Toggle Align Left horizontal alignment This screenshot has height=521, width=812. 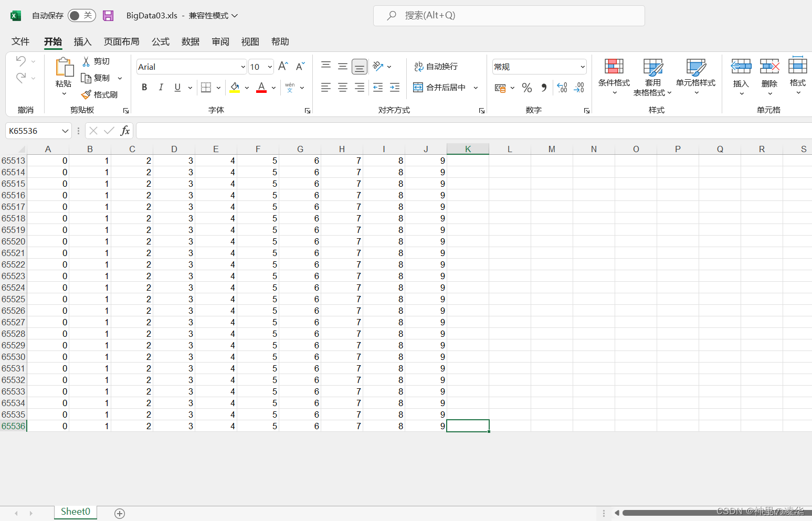point(326,88)
